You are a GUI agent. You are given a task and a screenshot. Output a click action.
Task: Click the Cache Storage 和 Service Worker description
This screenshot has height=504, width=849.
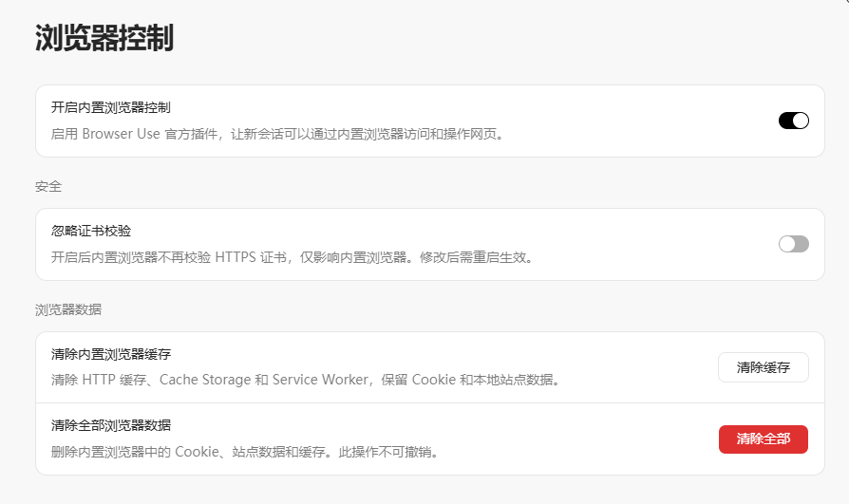click(x=306, y=380)
